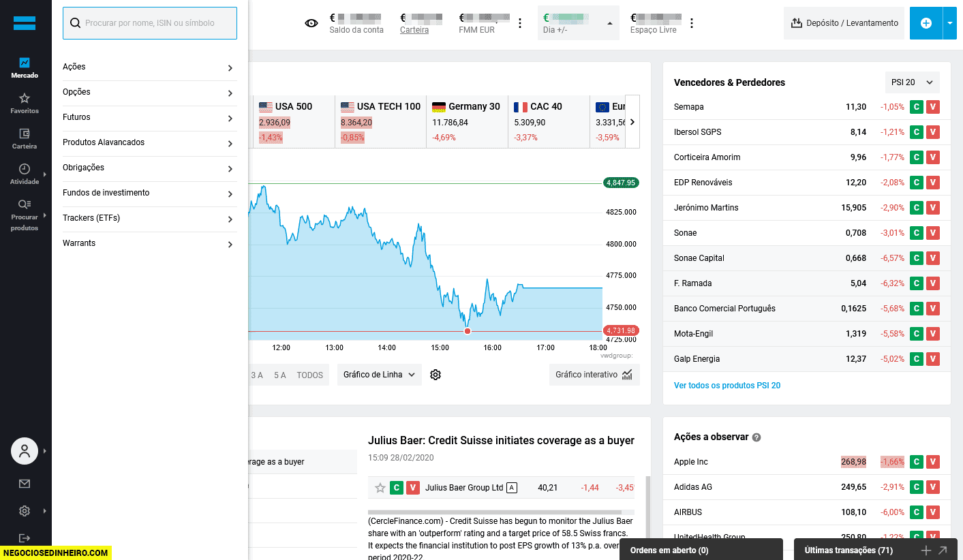
Task: Expand Fundos de investimento category
Action: coord(149,193)
